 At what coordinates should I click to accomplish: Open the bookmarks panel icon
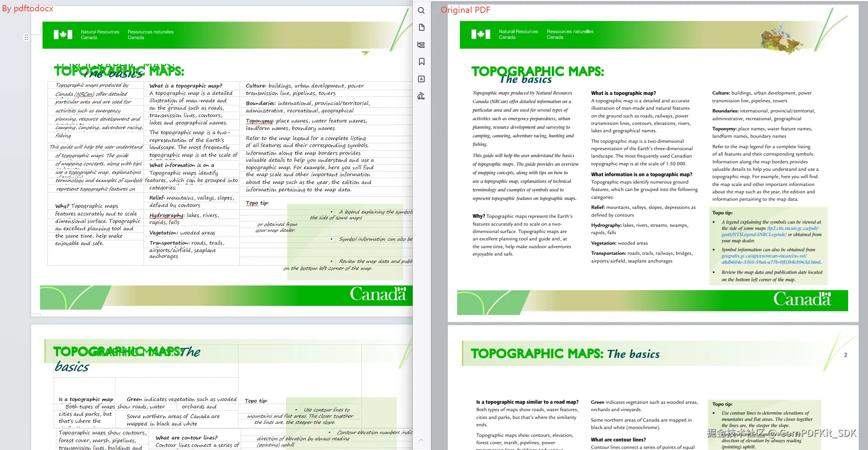point(421,62)
